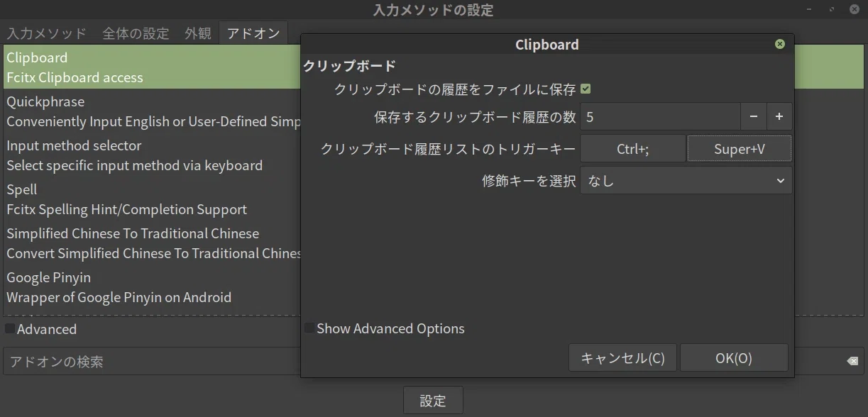Switch to the 外観 tab
Image resolution: width=868 pixels, height=417 pixels.
pyautogui.click(x=198, y=33)
